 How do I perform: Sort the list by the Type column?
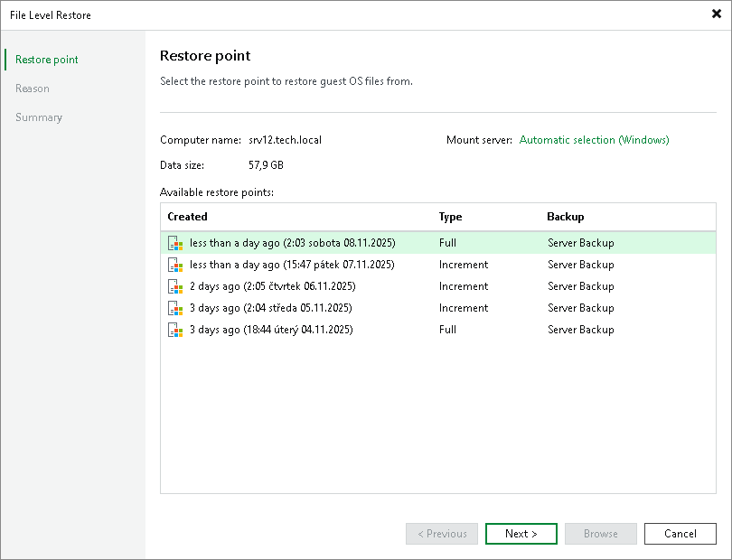coord(451,217)
